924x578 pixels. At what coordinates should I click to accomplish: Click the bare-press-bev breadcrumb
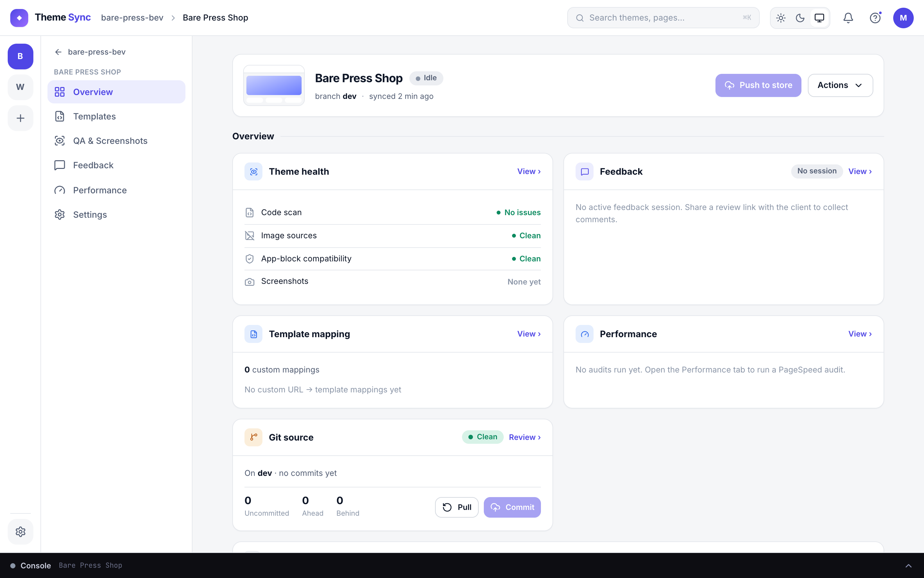point(132,18)
